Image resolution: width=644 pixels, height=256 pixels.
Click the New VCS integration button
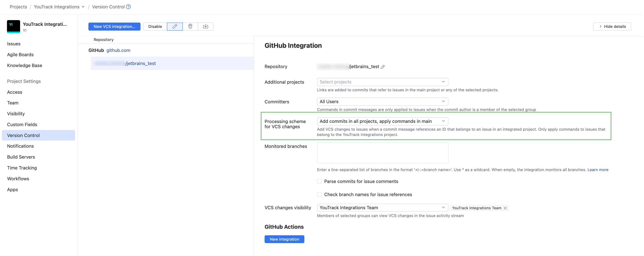pyautogui.click(x=114, y=26)
